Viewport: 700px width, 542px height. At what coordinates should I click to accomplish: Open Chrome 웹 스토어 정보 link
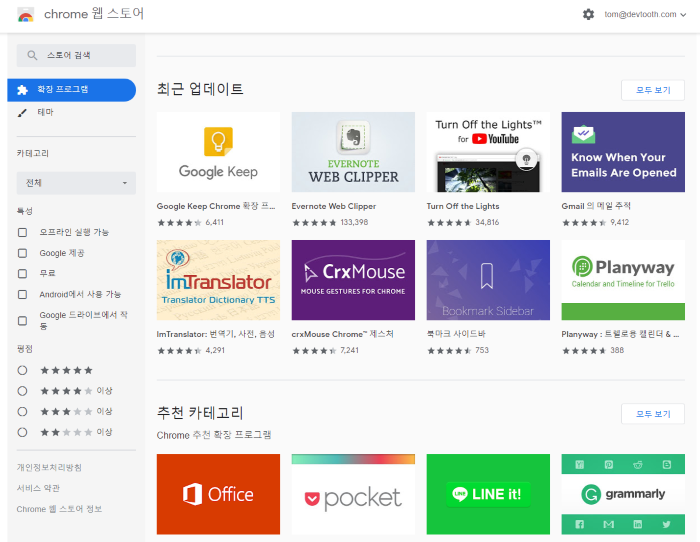(x=59, y=509)
